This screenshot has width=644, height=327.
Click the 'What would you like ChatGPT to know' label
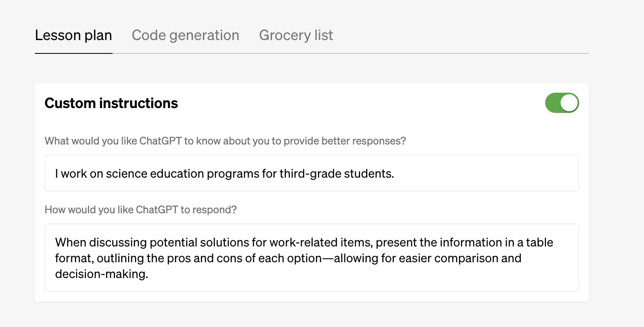pyautogui.click(x=225, y=141)
